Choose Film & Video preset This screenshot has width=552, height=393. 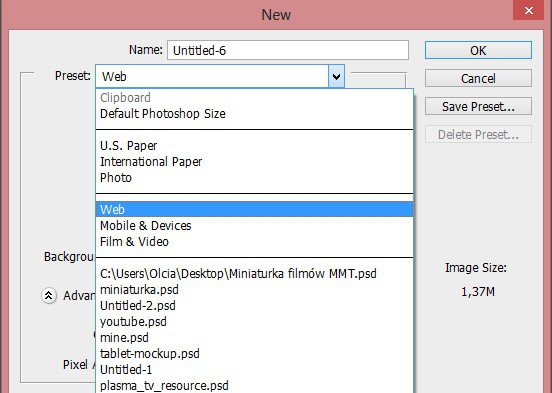coord(254,242)
